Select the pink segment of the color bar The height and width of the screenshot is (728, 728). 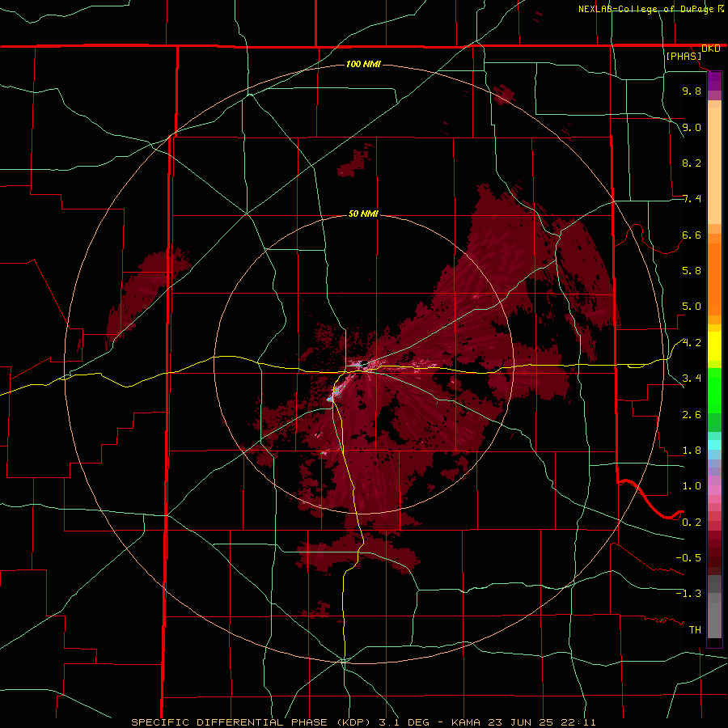coord(714,490)
